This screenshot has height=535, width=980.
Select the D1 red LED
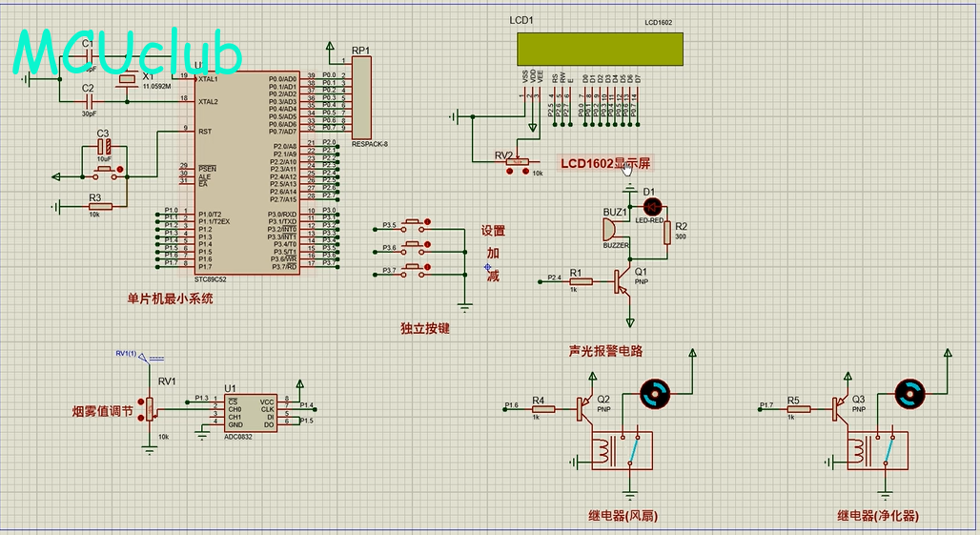(x=652, y=205)
